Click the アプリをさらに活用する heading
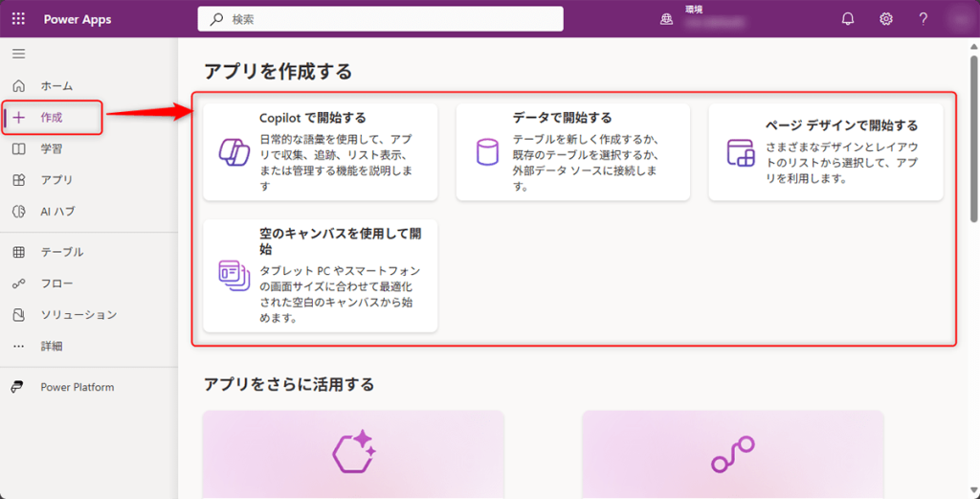Screen dimensions: 980x499 click(x=289, y=384)
